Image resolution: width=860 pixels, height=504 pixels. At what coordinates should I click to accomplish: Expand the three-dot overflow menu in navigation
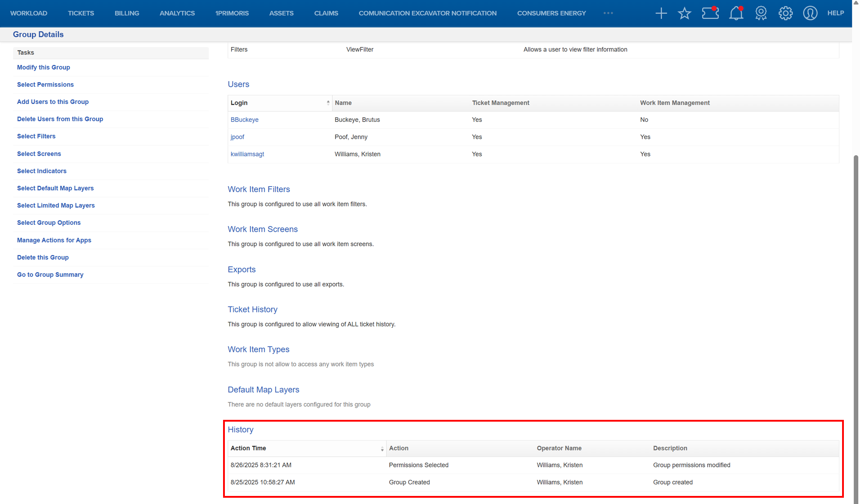608,13
